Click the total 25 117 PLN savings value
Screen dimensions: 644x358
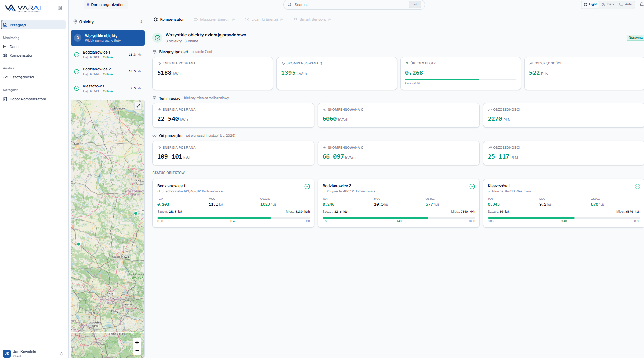click(x=503, y=157)
